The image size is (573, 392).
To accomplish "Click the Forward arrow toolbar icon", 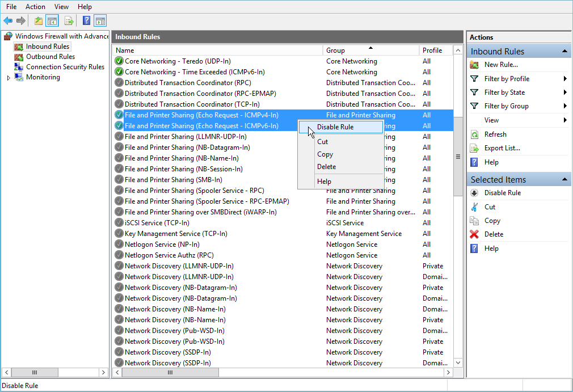I will pos(21,21).
